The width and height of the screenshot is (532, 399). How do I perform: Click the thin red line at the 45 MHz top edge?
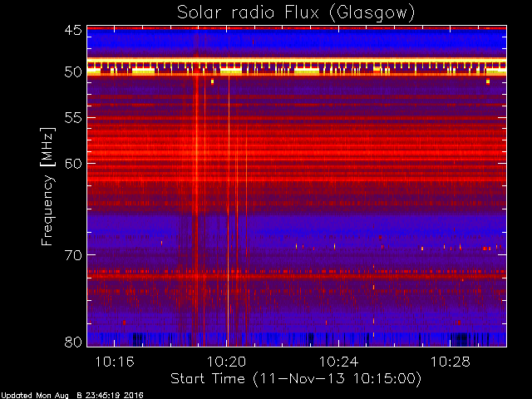point(297,28)
